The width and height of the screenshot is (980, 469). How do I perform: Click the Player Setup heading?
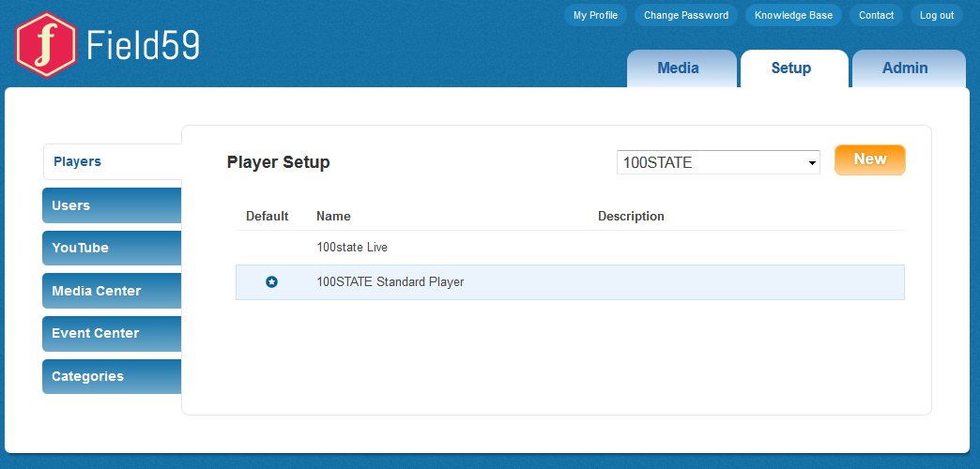tap(278, 163)
